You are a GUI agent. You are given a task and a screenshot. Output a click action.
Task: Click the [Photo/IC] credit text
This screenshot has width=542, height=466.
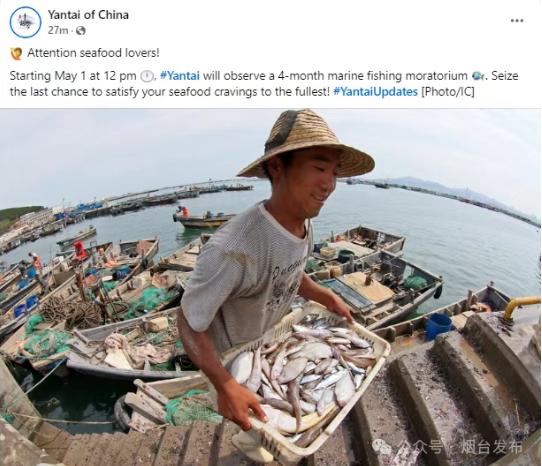[x=448, y=92]
